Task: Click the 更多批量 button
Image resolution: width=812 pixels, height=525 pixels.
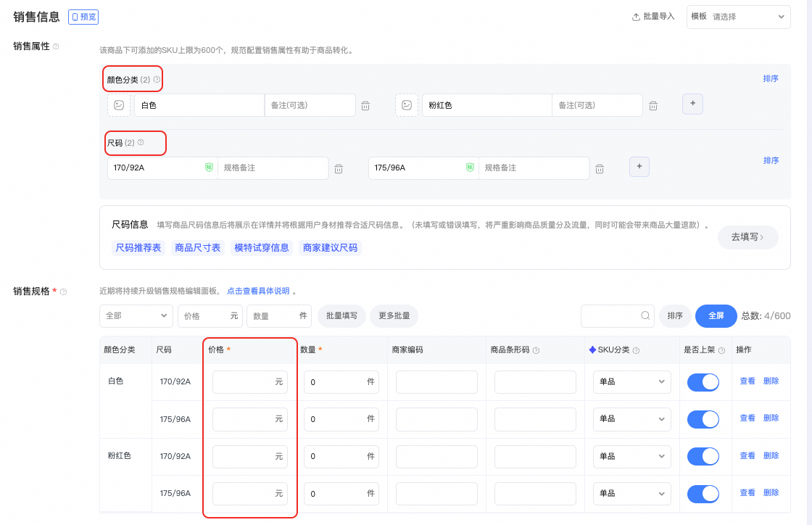Action: click(394, 316)
